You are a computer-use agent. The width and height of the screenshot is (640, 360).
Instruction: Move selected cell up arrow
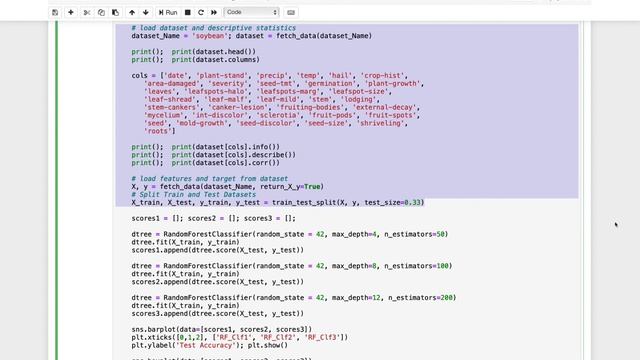pyautogui.click(x=132, y=13)
